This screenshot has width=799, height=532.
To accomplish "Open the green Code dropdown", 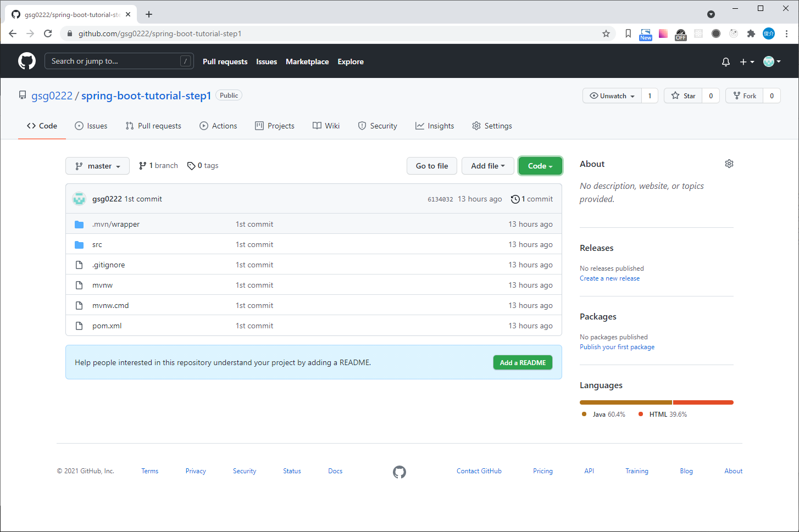I will (x=540, y=165).
